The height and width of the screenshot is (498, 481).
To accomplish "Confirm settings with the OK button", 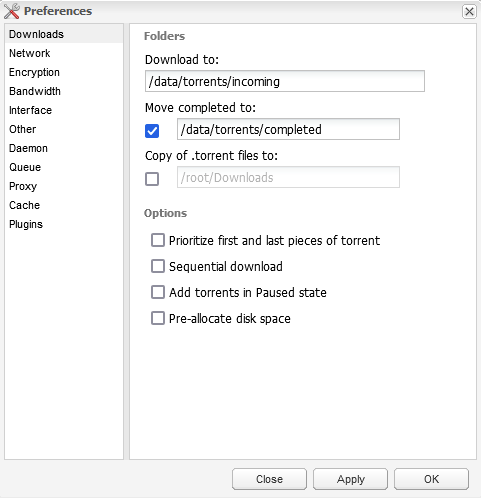I will point(431,479).
